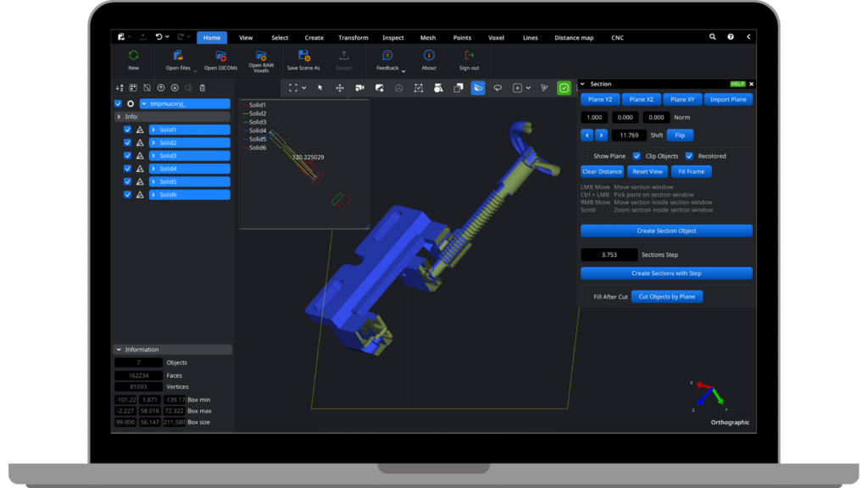This screenshot has width=868, height=488.
Task: Expand the Info: row
Action: click(119, 117)
